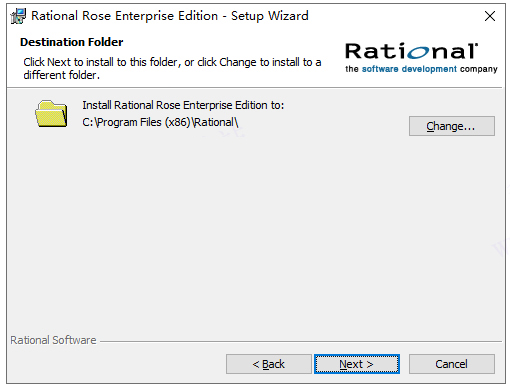
Task: Cancel the Rational Rose installation
Action: tap(452, 364)
